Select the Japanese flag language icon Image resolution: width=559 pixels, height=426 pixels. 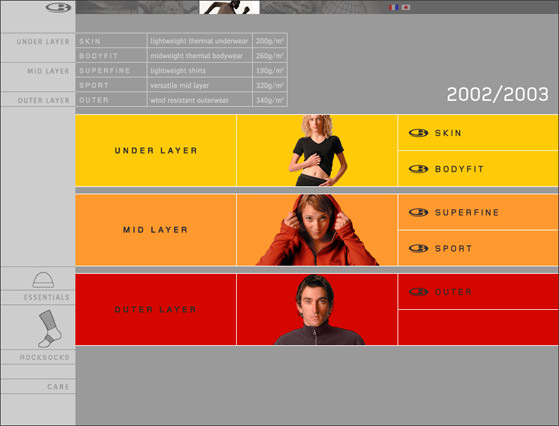pyautogui.click(x=406, y=7)
